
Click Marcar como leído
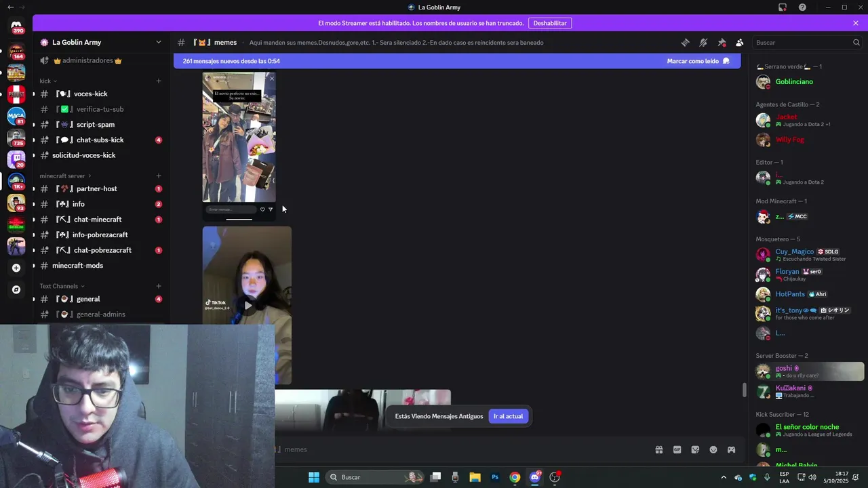point(698,61)
